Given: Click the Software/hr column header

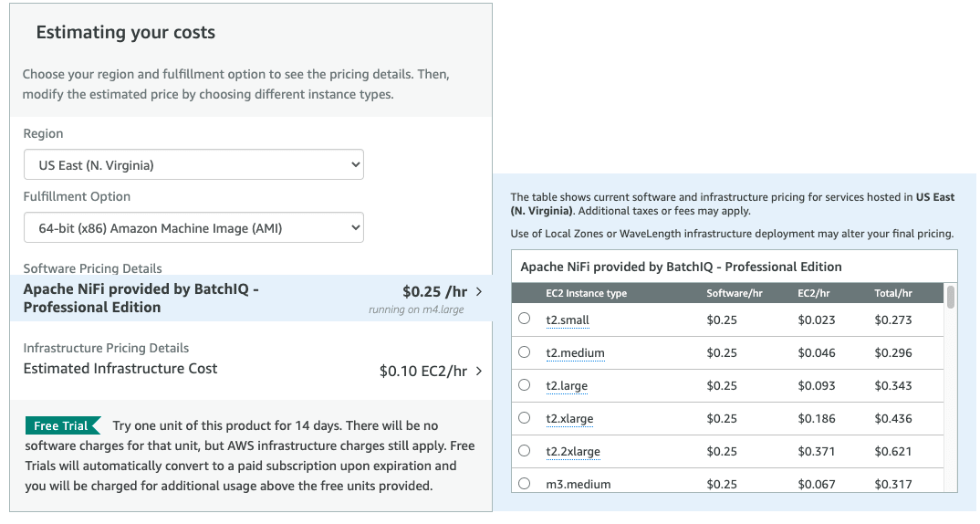Looking at the screenshot, I should (735, 293).
